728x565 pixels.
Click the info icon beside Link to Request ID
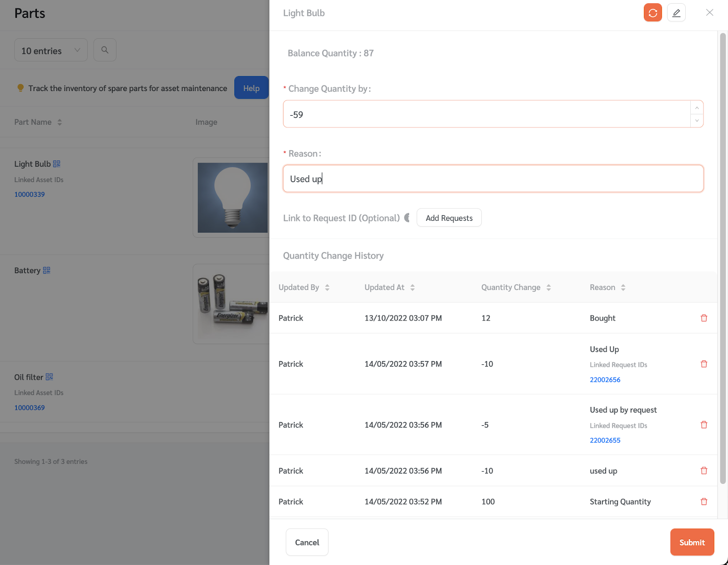pyautogui.click(x=407, y=218)
